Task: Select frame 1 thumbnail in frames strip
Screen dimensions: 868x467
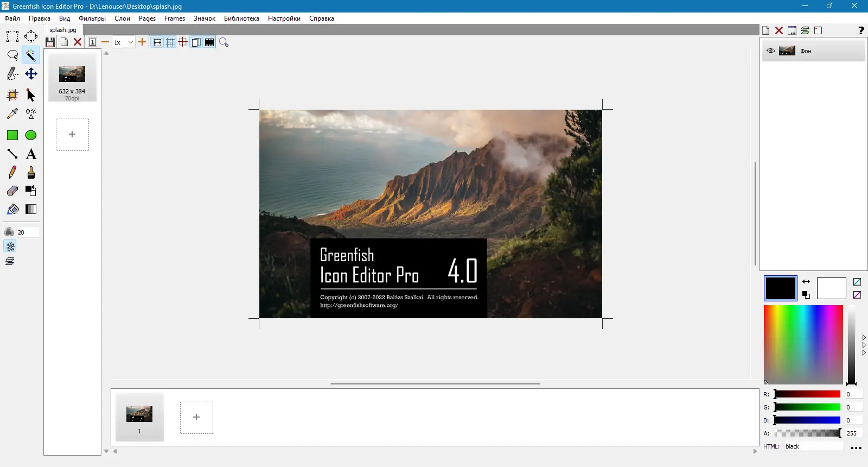Action: pos(139,417)
